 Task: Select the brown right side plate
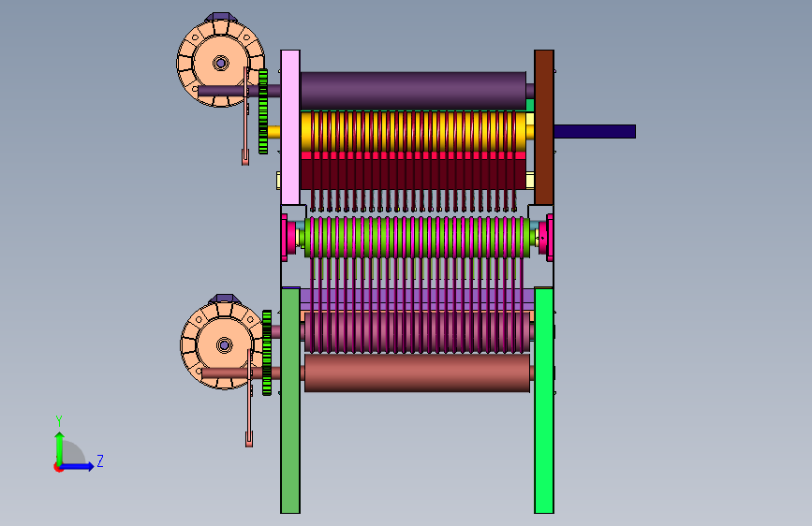click(x=544, y=127)
